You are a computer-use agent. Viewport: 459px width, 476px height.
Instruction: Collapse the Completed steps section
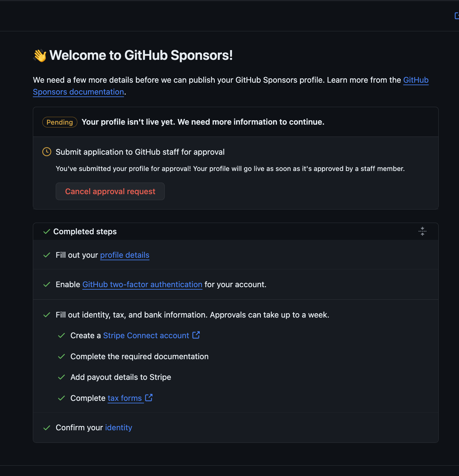coord(422,231)
